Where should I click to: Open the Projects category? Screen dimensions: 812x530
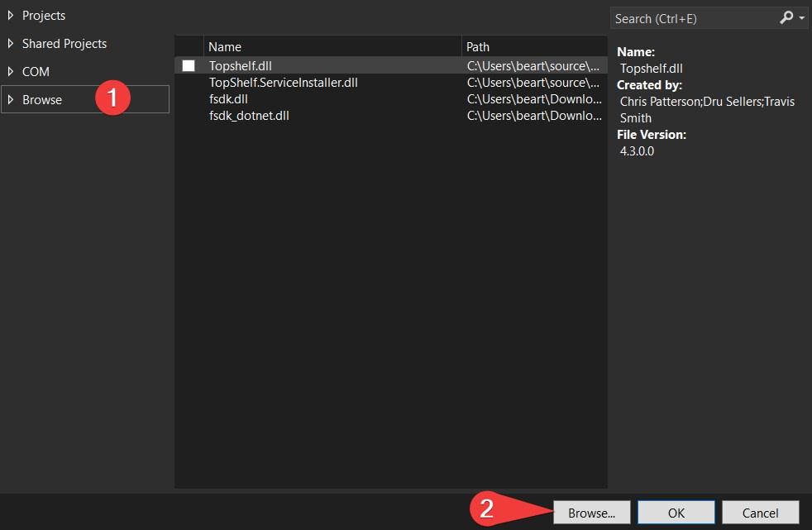(44, 16)
